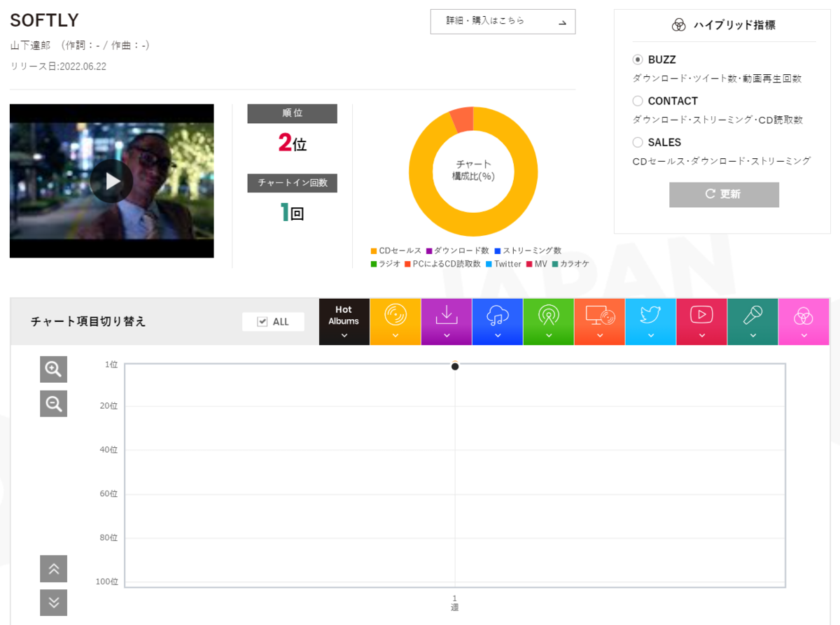Click the ラジオ legend entry
This screenshot has height=625, width=840.
click(386, 264)
